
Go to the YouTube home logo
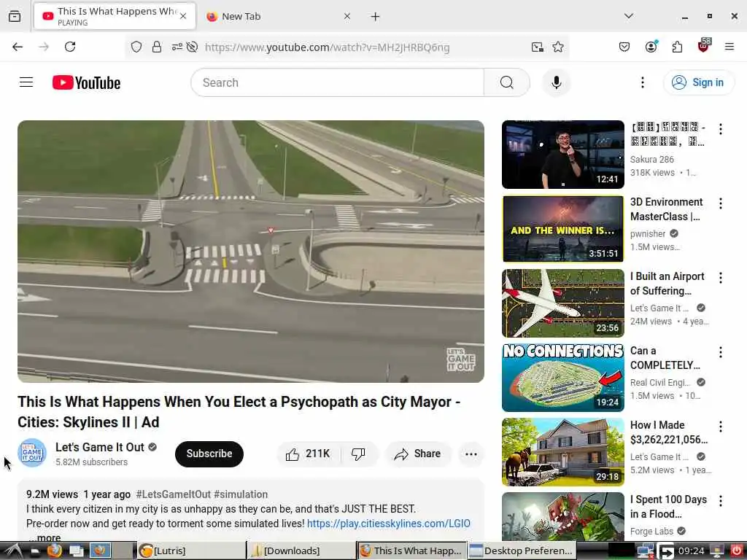pos(86,82)
